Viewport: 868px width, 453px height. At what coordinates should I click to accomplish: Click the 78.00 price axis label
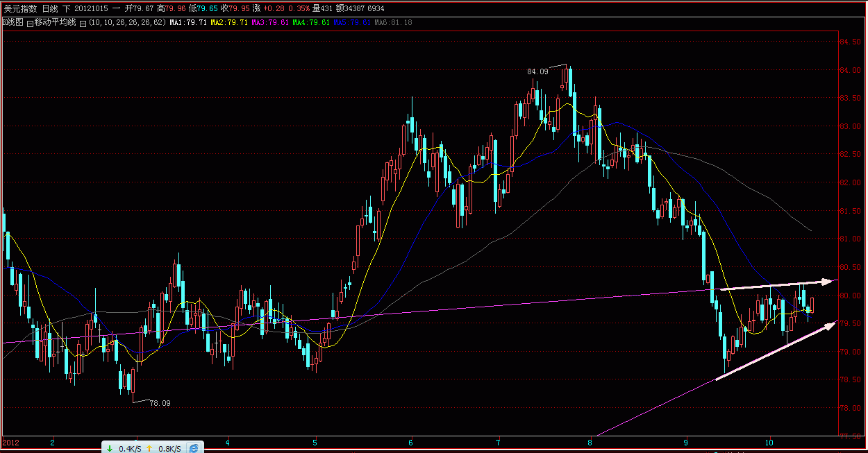(851, 408)
